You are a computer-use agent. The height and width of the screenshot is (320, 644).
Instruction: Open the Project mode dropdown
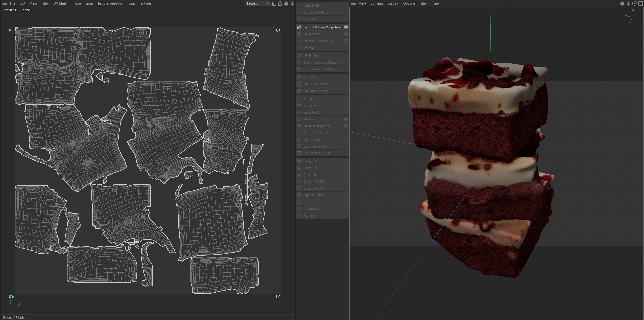(x=257, y=3)
